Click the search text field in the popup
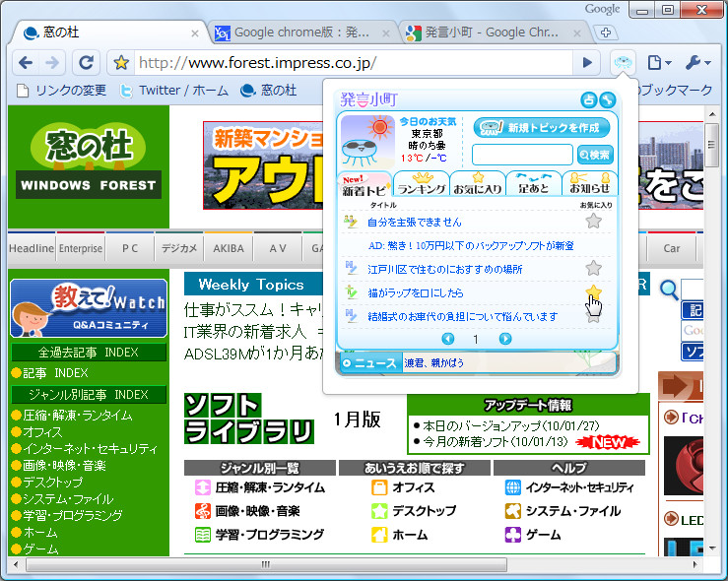Viewport: 728px width, 581px height. (x=522, y=155)
